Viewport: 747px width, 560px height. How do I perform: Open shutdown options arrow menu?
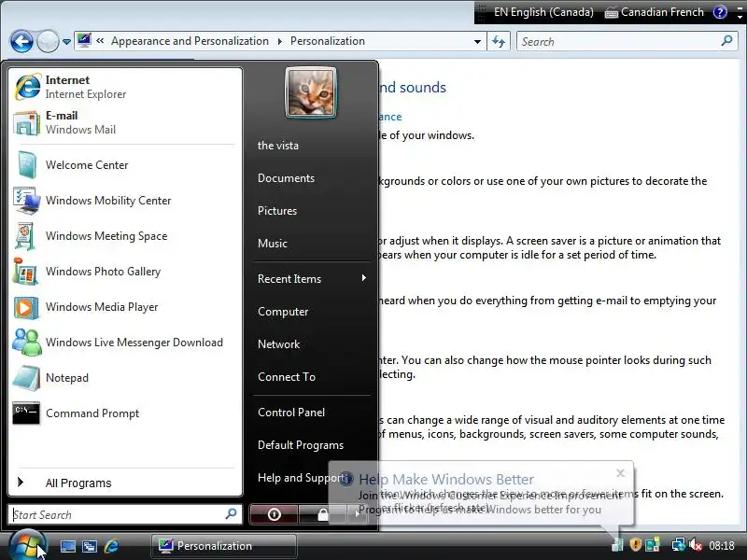357,514
